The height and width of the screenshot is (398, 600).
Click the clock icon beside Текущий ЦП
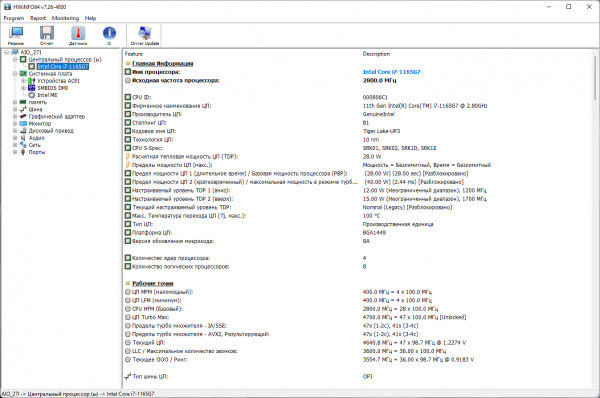[x=128, y=343]
